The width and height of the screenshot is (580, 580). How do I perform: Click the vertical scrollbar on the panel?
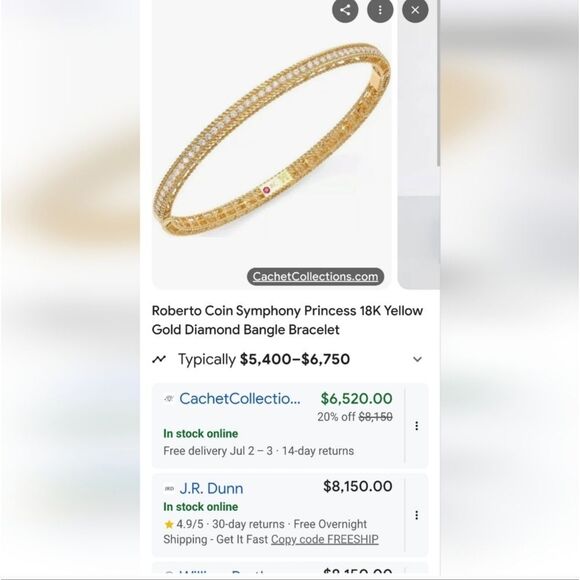pos(438,83)
